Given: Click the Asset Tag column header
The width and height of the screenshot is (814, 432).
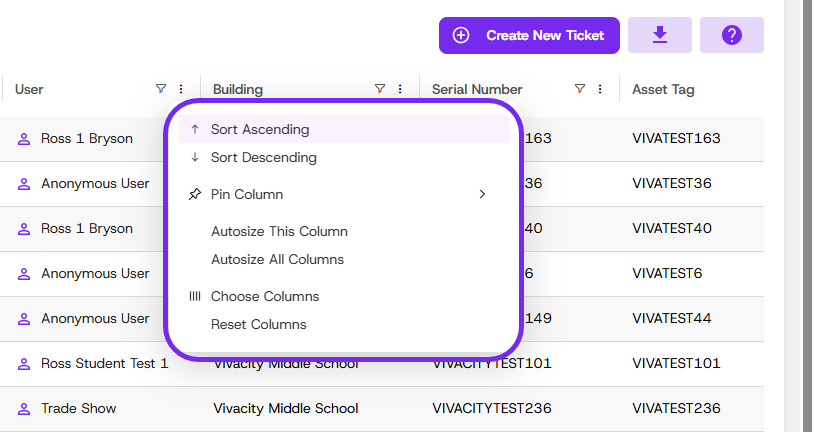Looking at the screenshot, I should pyautogui.click(x=663, y=90).
